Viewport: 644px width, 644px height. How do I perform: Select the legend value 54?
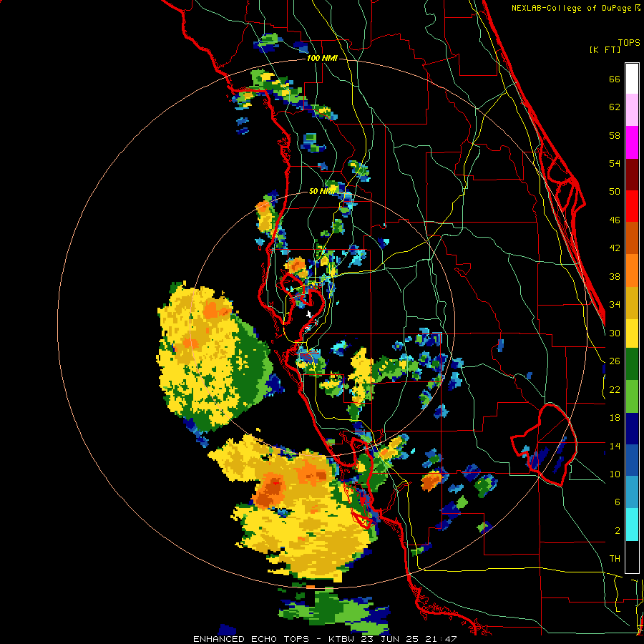tap(615, 163)
